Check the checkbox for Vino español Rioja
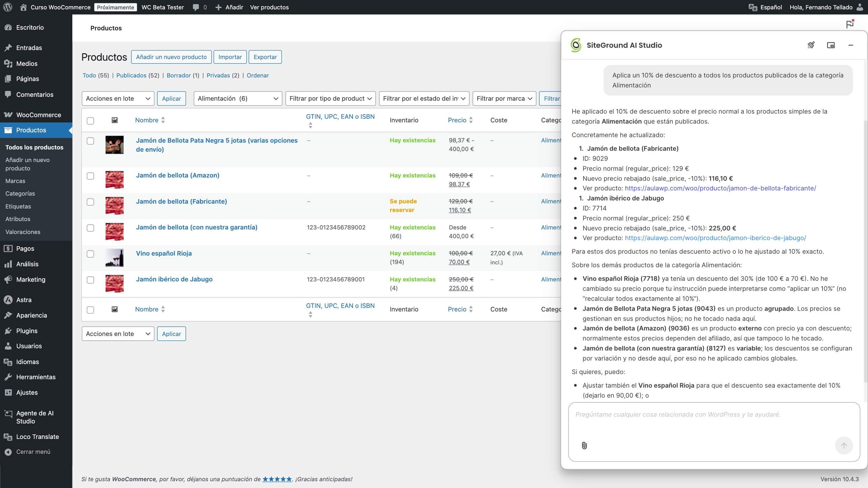Image resolution: width=868 pixels, height=488 pixels. pyautogui.click(x=90, y=254)
